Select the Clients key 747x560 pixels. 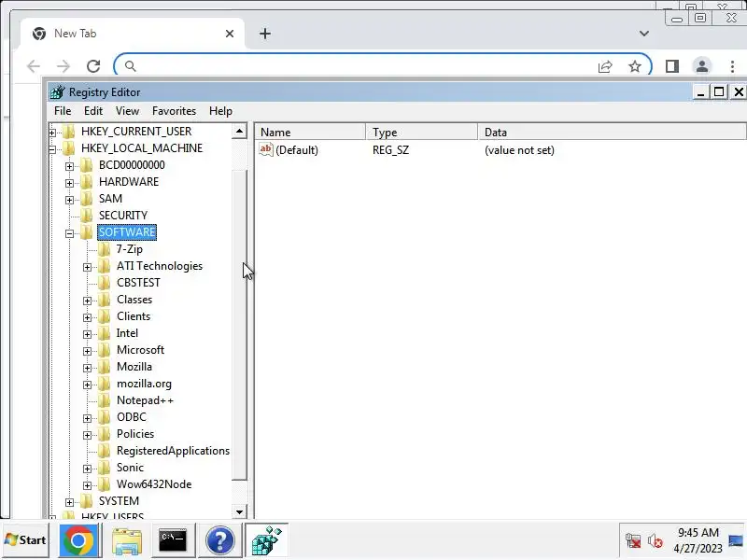click(134, 316)
